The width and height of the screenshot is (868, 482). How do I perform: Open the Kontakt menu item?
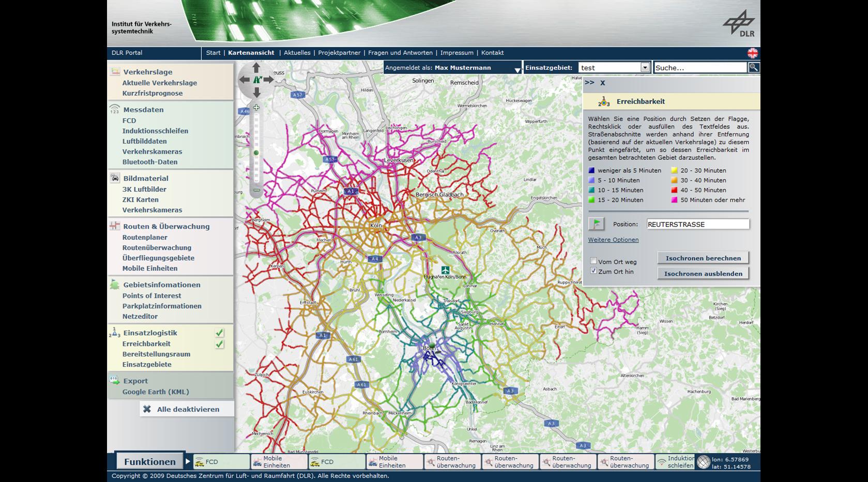[x=492, y=53]
